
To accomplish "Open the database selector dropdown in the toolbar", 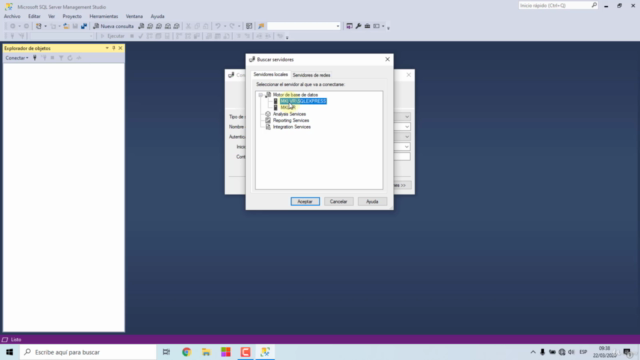I will click(x=91, y=36).
